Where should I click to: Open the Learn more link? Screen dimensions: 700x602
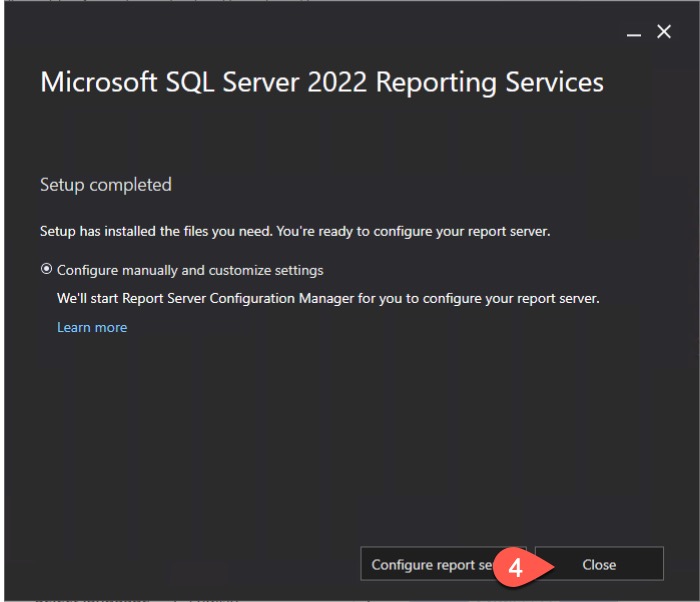(92, 327)
